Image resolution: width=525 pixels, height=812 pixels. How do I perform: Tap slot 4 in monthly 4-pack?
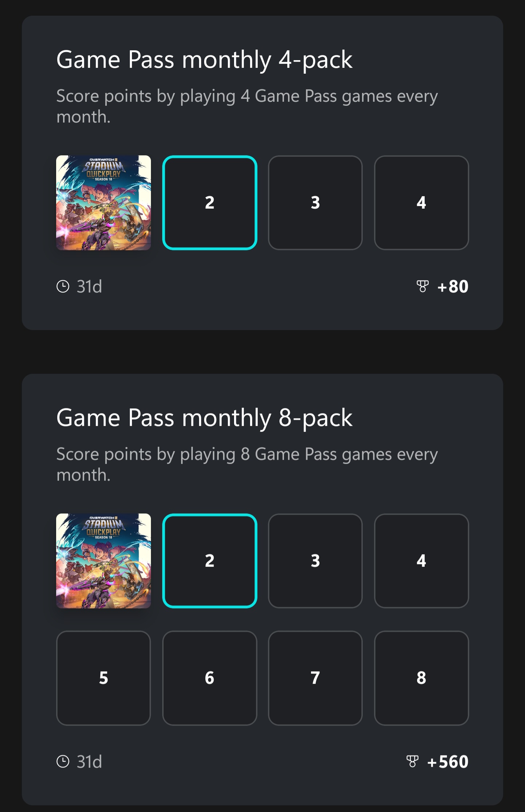click(x=421, y=203)
